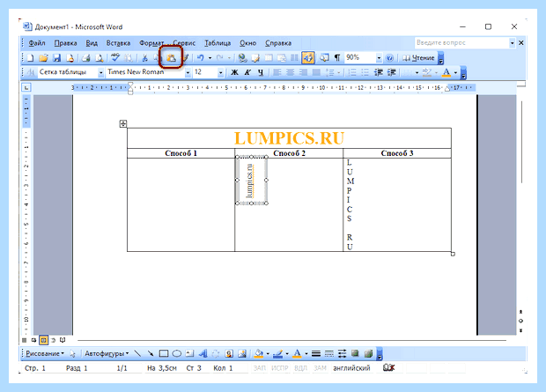Switch to Print Layout view button
Image resolution: width=546 pixels, height=392 pixels.
[x=43, y=340]
